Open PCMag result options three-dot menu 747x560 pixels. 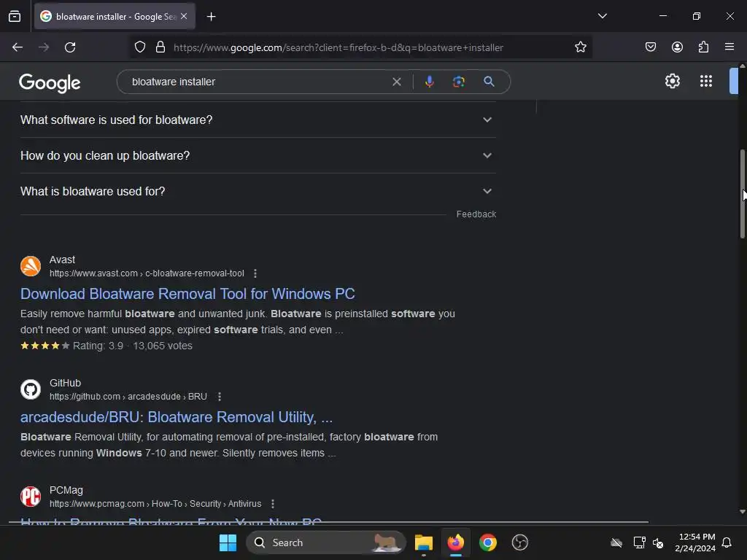(273, 504)
